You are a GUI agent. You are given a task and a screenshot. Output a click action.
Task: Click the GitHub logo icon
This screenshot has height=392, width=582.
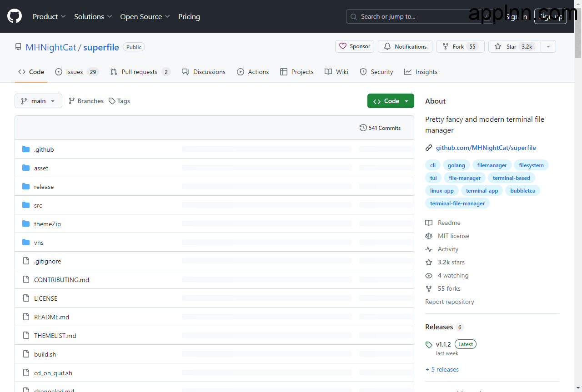[15, 16]
